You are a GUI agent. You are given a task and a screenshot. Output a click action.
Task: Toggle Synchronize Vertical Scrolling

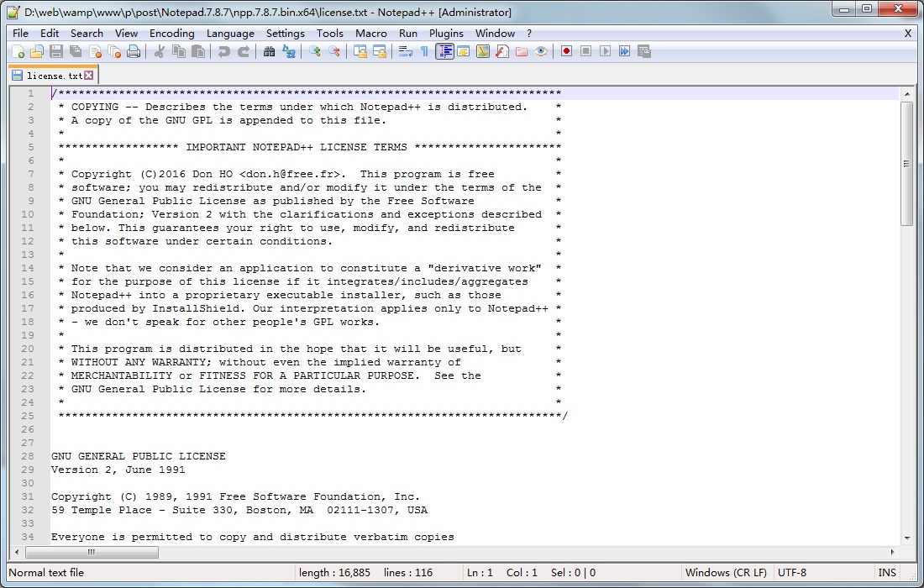pos(360,52)
